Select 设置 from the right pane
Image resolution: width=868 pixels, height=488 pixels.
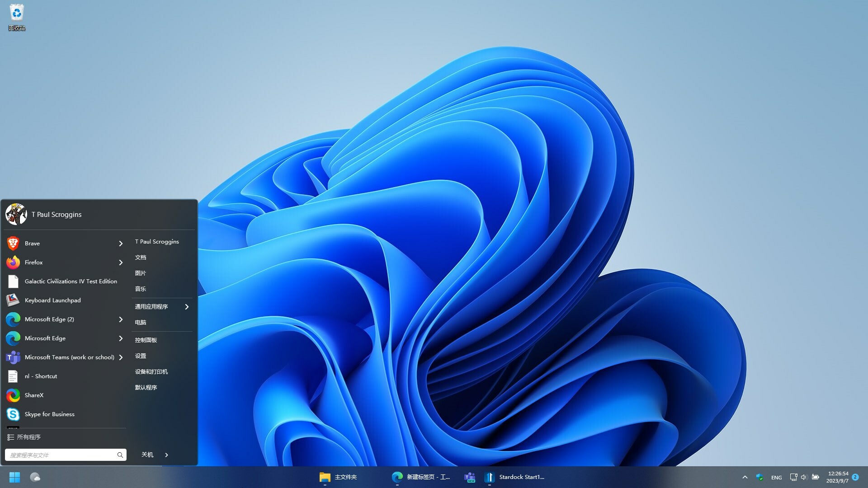click(x=140, y=356)
